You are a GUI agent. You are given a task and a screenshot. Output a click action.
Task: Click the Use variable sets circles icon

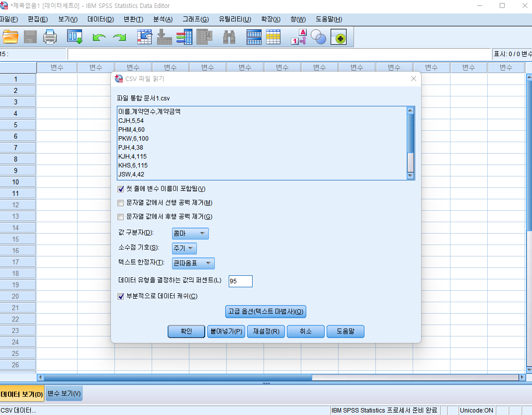point(318,37)
